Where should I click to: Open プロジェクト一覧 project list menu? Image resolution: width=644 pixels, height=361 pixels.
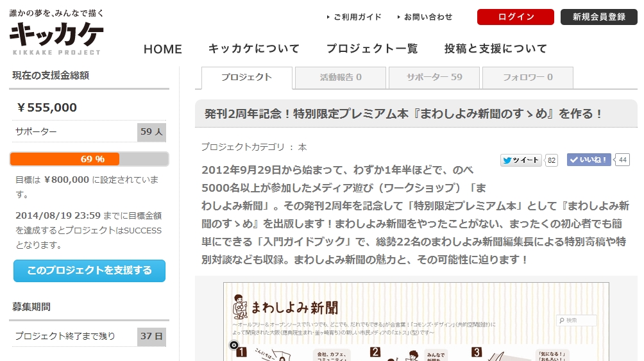point(372,49)
